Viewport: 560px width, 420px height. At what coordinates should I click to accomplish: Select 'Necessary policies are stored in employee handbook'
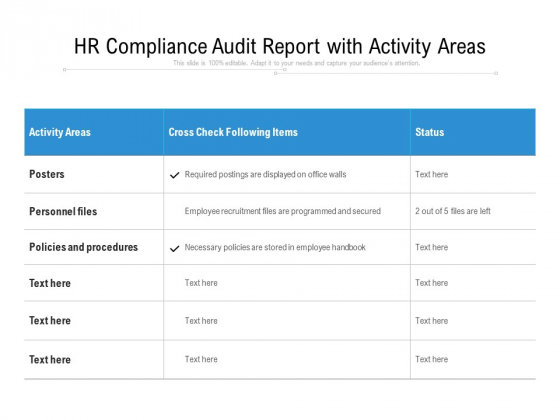point(275,247)
